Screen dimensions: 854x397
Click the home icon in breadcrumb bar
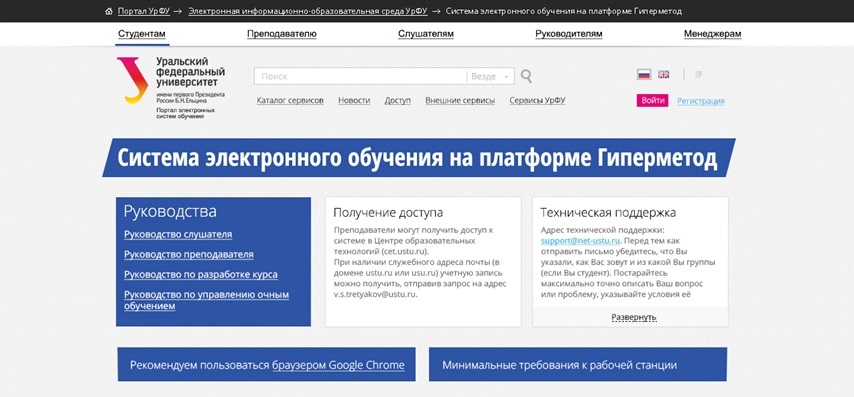point(108,11)
